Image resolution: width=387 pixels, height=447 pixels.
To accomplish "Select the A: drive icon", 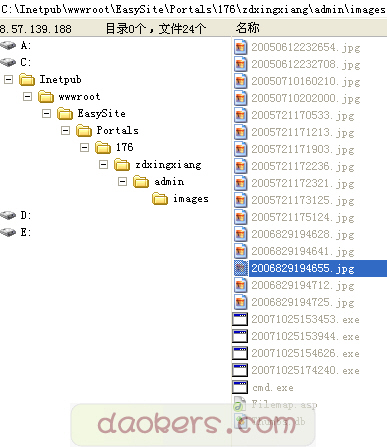I will 8,45.
